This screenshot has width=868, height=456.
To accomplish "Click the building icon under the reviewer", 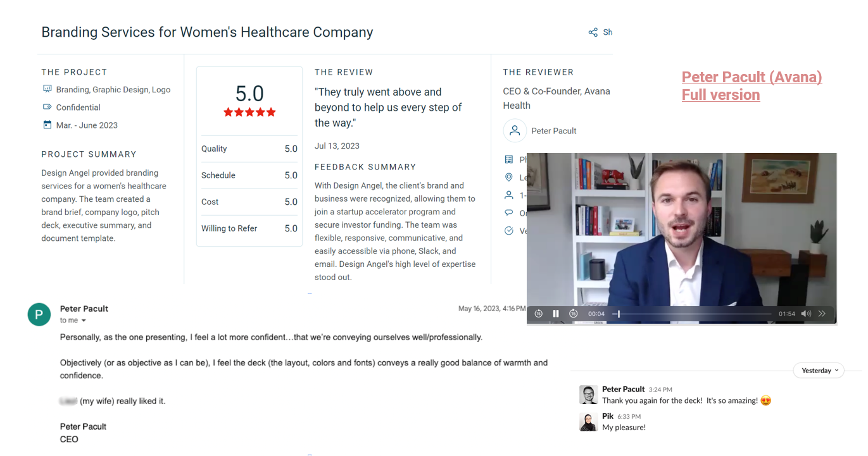I will click(x=508, y=159).
